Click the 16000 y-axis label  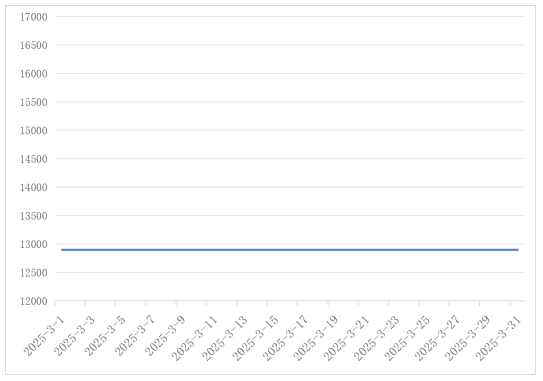(x=34, y=73)
